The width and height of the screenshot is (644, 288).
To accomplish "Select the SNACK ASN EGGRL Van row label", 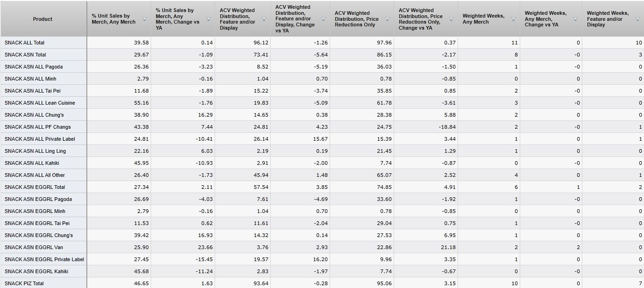I will (32, 247).
